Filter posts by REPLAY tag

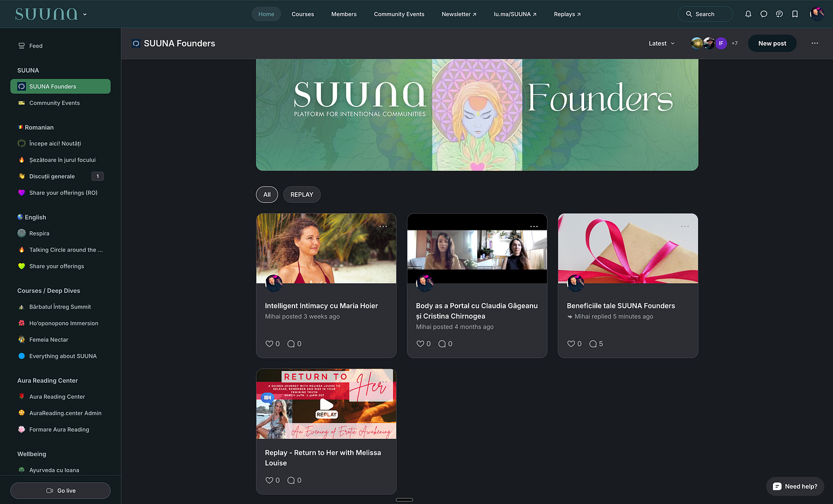click(x=302, y=195)
